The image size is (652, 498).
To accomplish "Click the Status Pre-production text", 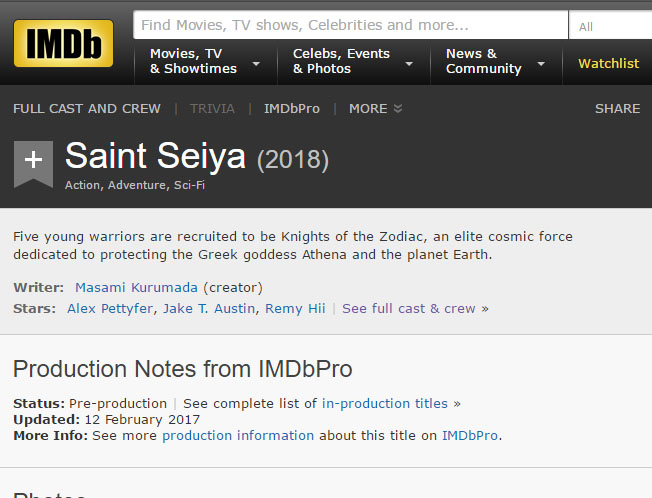I will point(90,403).
